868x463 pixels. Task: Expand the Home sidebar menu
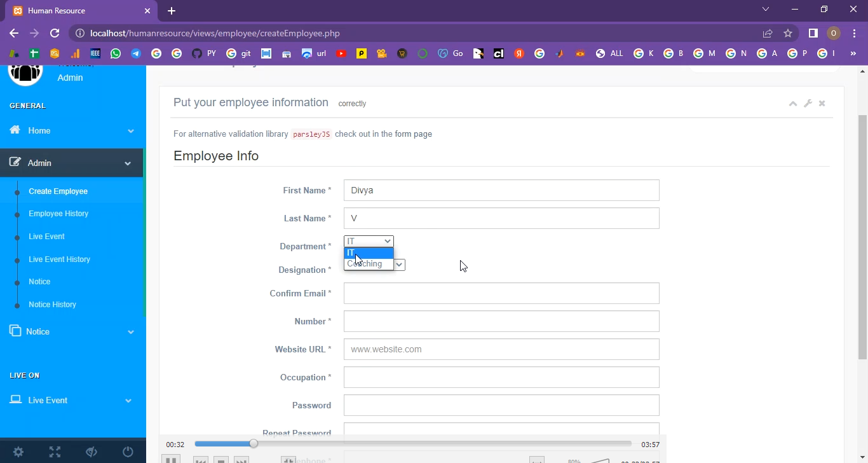72,130
